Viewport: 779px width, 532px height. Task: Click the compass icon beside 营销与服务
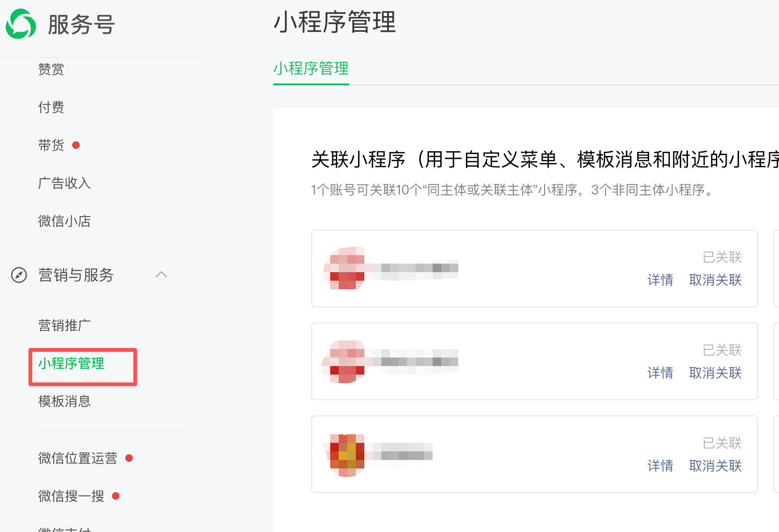coord(19,275)
